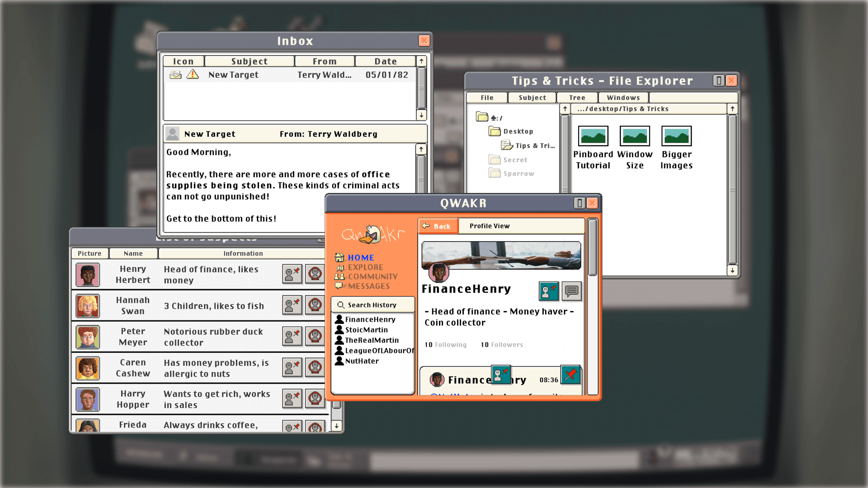Viewport: 868px width, 488px height.
Task: Mark Peter Meyer as culprit icon
Action: click(x=315, y=336)
